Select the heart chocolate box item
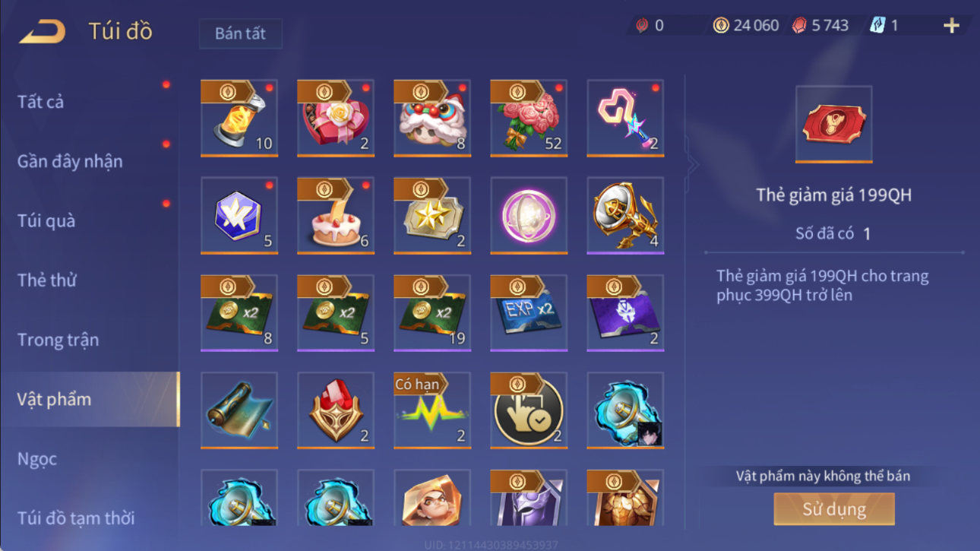Screen dimensions: 980x551 336,118
